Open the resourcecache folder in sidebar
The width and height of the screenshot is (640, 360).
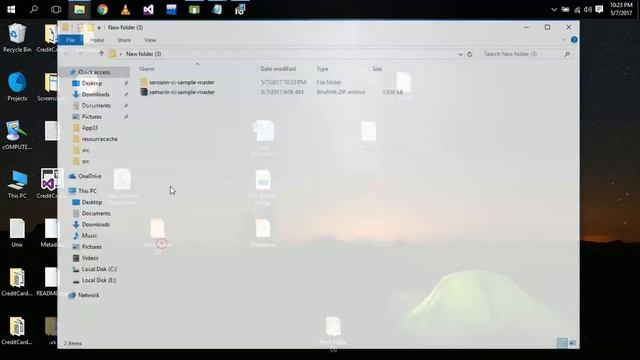pyautogui.click(x=99, y=139)
